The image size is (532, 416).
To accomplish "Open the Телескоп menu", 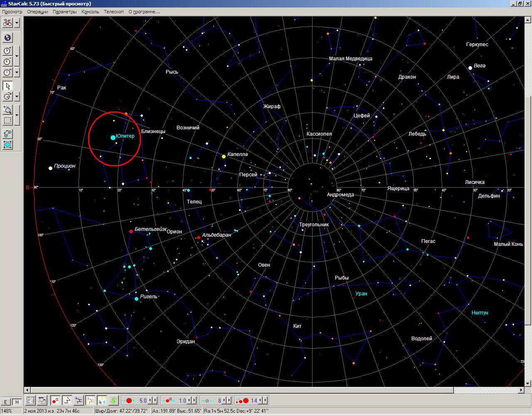I will point(114,12).
